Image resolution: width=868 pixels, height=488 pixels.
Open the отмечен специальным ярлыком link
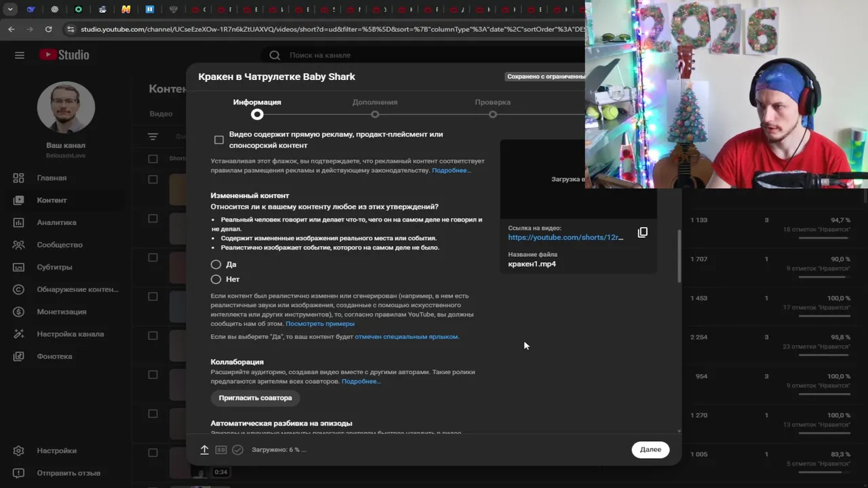click(406, 336)
